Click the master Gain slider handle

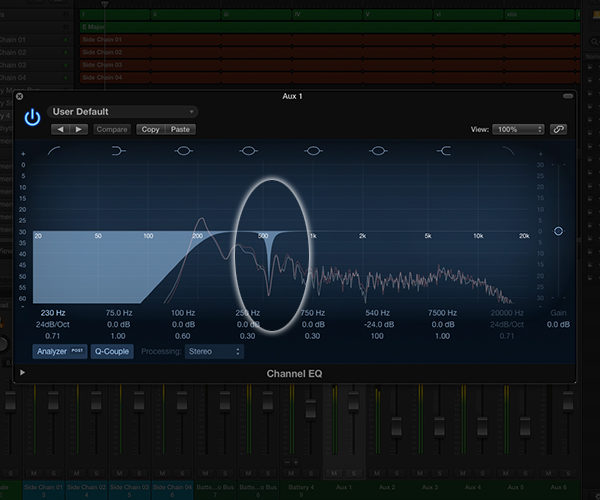[558, 231]
